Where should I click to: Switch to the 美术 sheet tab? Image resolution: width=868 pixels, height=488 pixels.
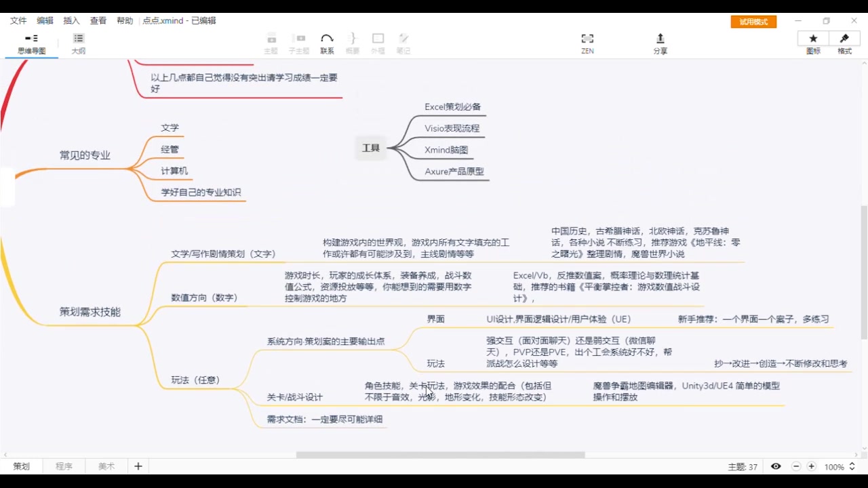tap(106, 466)
